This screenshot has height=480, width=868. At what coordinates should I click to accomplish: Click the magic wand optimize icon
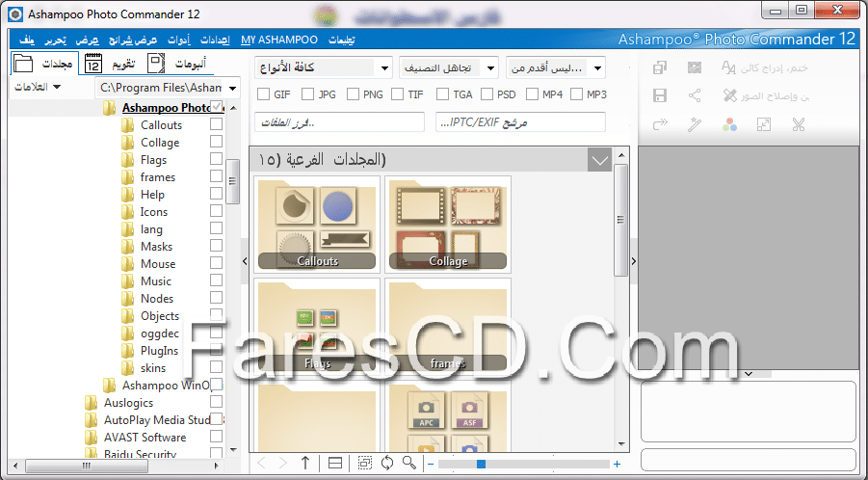(x=695, y=124)
